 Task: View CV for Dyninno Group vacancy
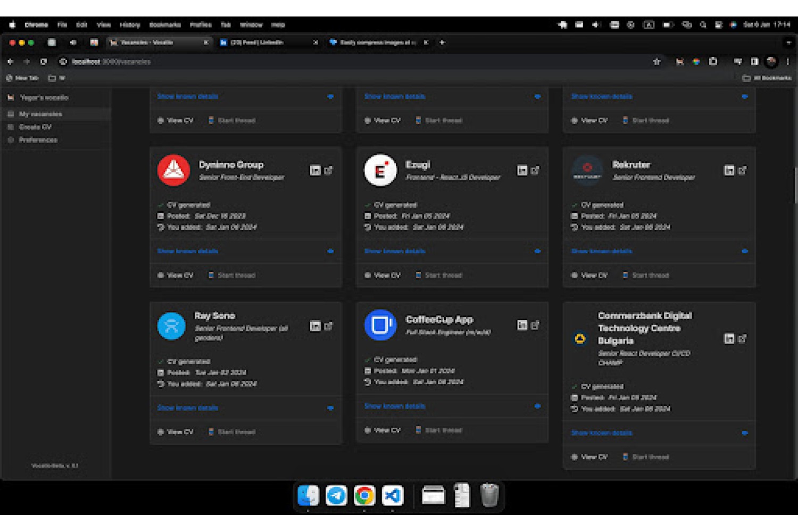pos(176,276)
